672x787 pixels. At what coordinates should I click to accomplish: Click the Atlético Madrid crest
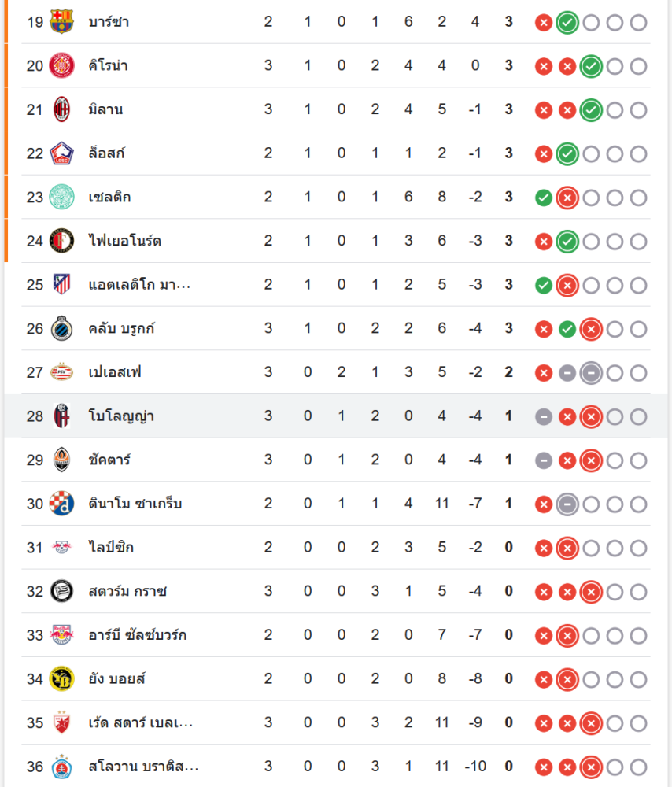coord(61,284)
